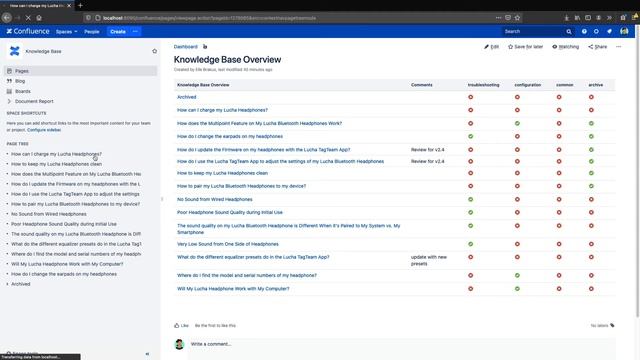The height and width of the screenshot is (360, 640).
Task: Bookmark this page with browser star
Action: click(x=517, y=18)
